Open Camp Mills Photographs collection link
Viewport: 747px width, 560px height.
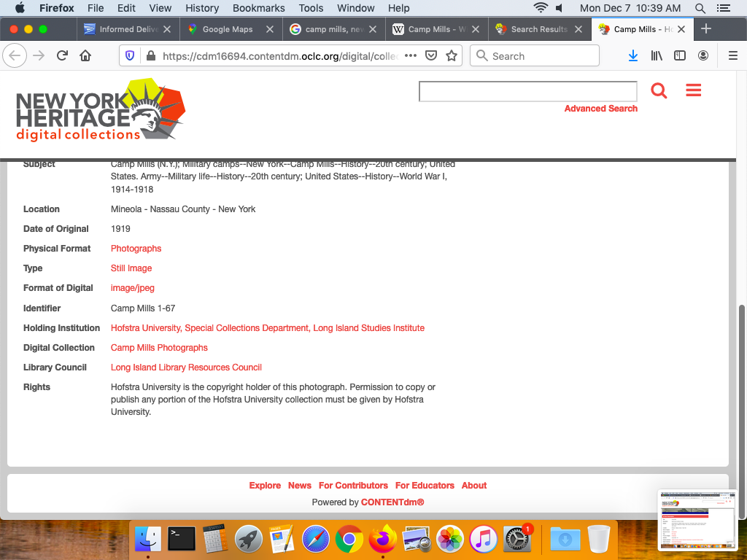click(159, 348)
